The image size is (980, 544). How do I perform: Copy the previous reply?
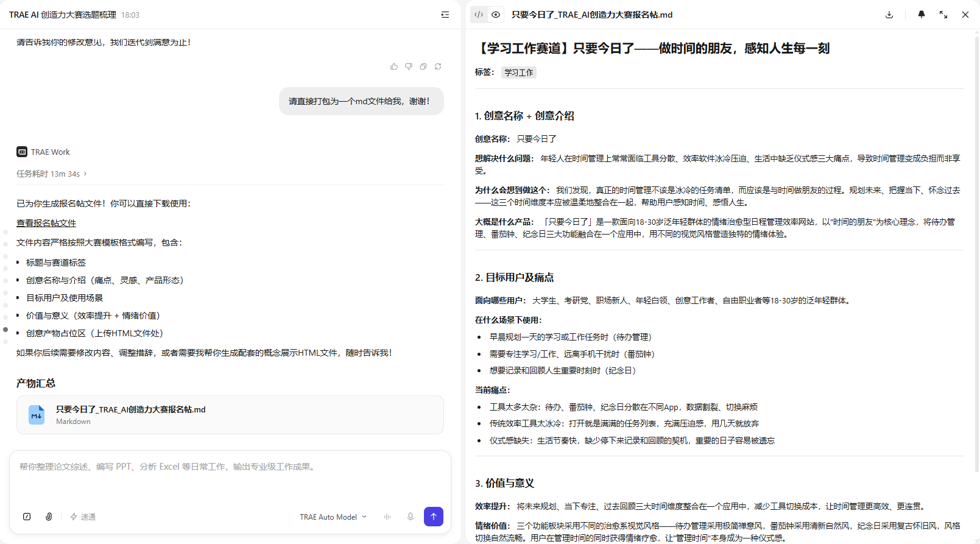coord(423,66)
